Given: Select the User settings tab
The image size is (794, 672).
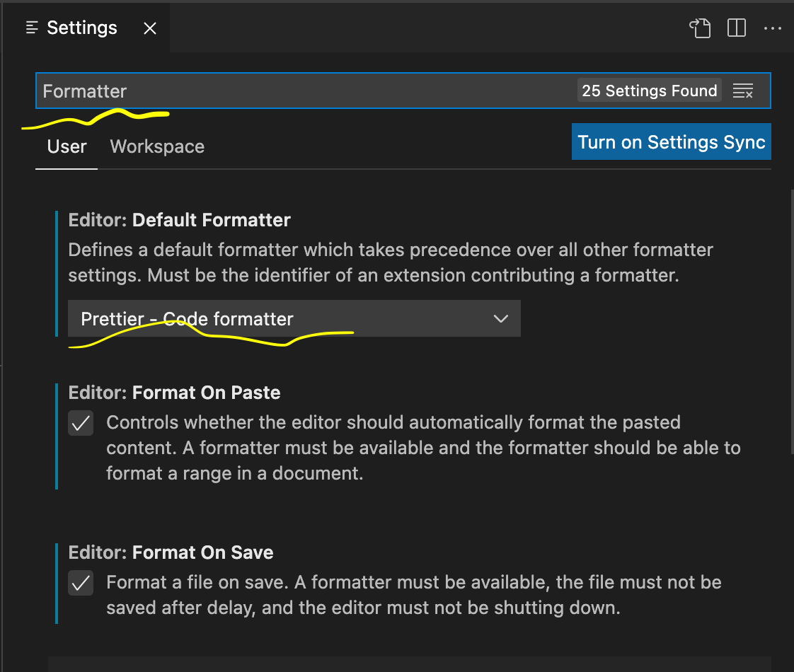Looking at the screenshot, I should point(66,146).
